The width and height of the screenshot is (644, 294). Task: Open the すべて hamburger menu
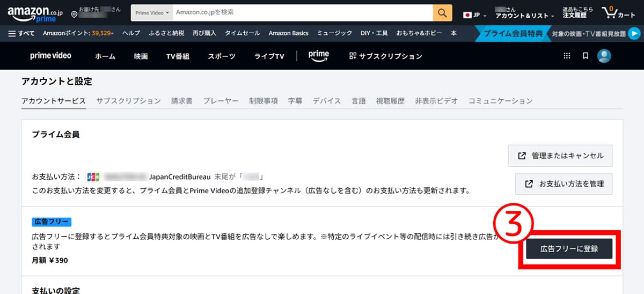(22, 33)
